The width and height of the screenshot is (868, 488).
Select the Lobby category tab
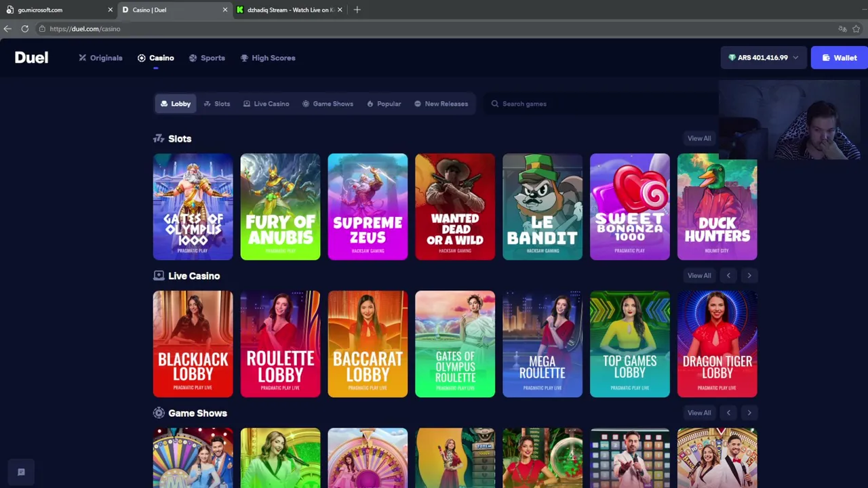tap(176, 104)
